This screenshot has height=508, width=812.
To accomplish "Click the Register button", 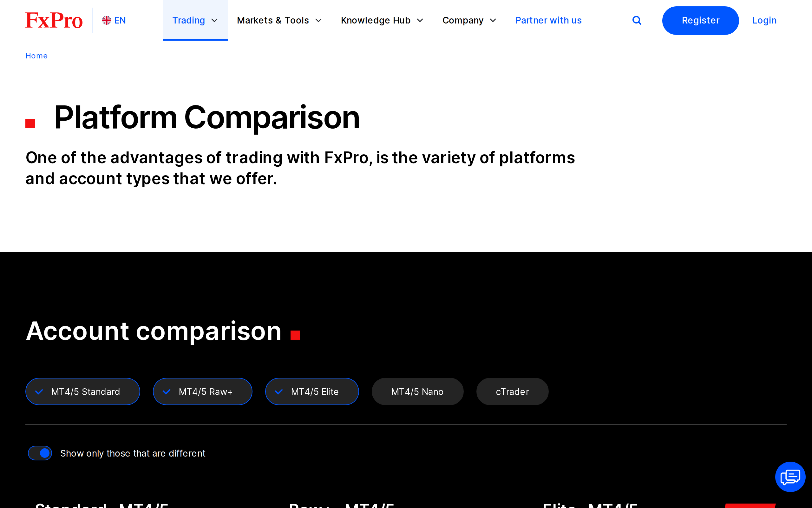I will pos(700,21).
